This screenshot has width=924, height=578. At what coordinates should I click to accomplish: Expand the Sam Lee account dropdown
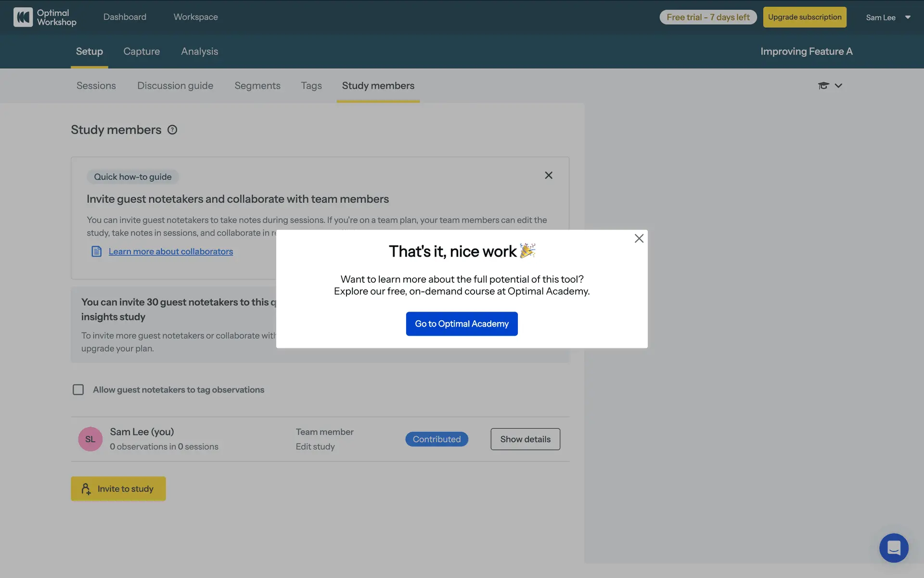pyautogui.click(x=908, y=17)
